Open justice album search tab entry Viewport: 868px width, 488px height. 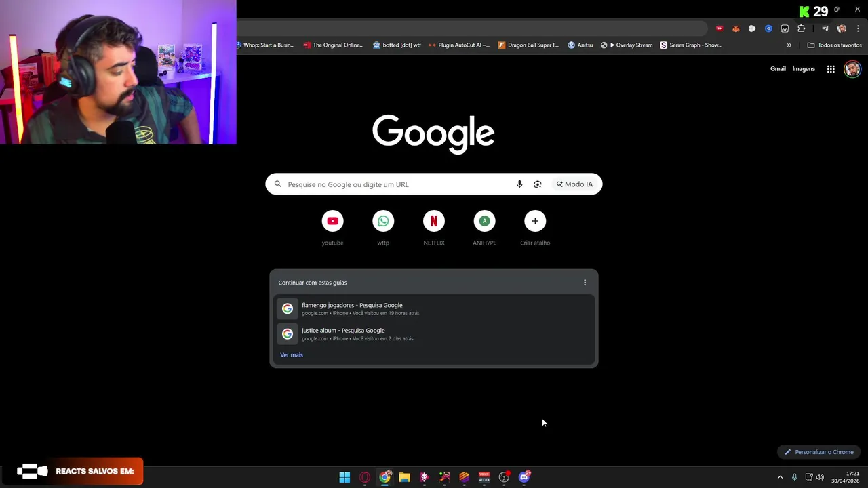click(434, 333)
